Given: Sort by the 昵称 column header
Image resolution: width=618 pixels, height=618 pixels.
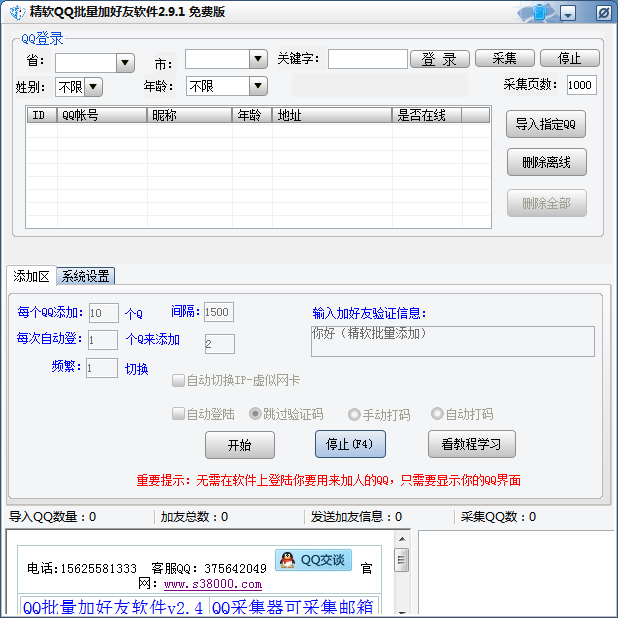Looking at the screenshot, I should [x=189, y=115].
